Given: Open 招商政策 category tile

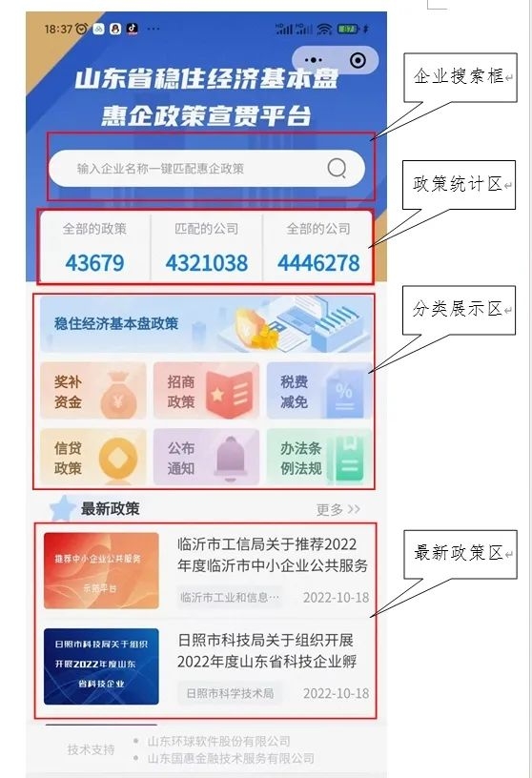Looking at the screenshot, I should [207, 391].
